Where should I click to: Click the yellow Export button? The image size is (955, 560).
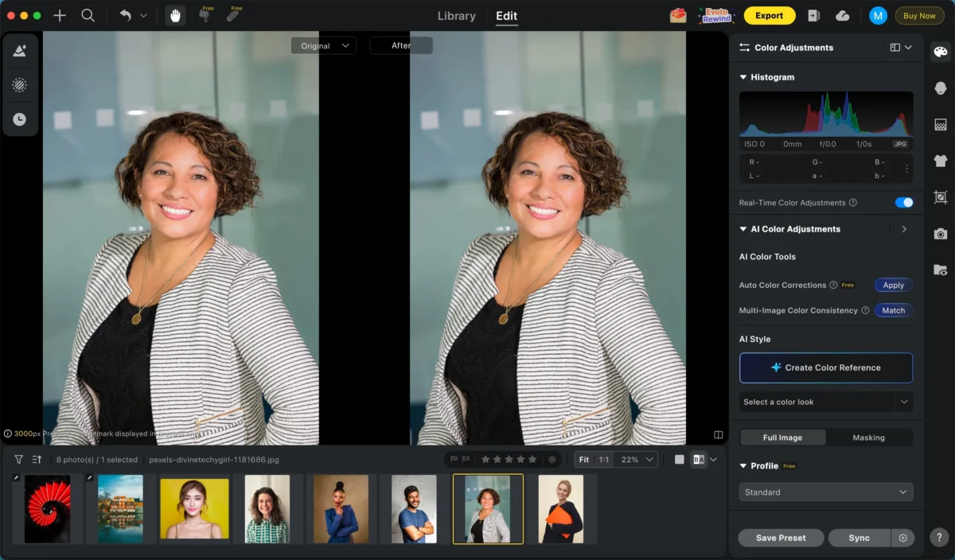point(769,16)
